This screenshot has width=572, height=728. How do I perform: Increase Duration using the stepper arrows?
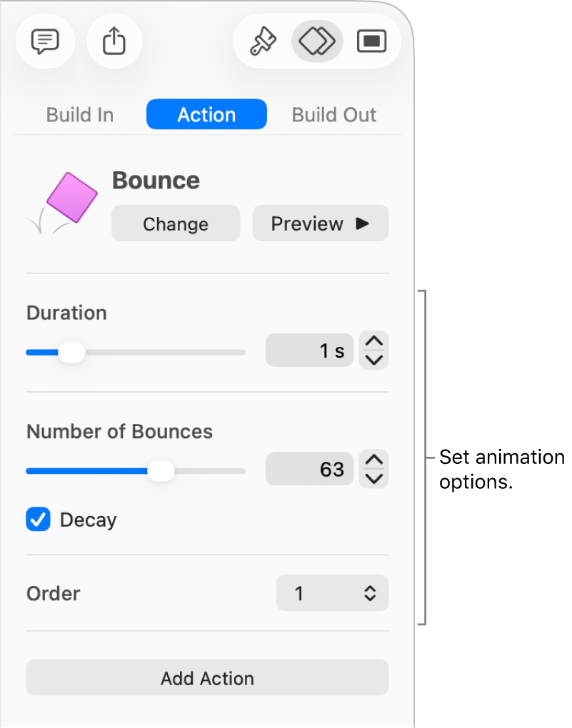(373, 342)
